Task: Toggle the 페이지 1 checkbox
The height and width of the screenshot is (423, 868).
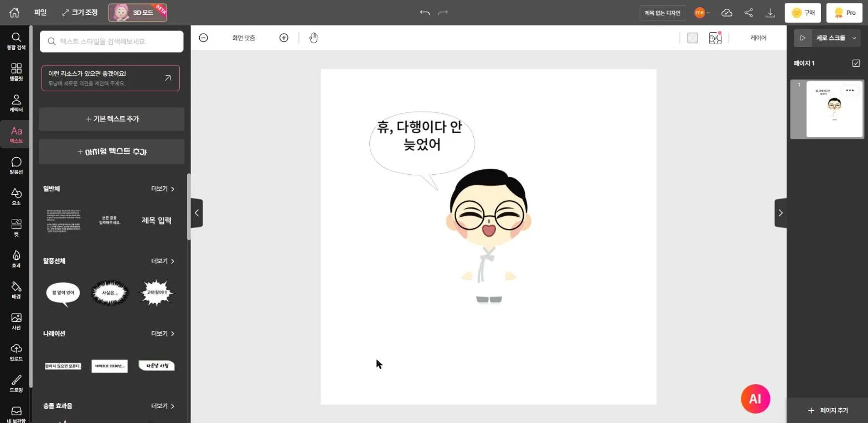Action: pyautogui.click(x=856, y=63)
